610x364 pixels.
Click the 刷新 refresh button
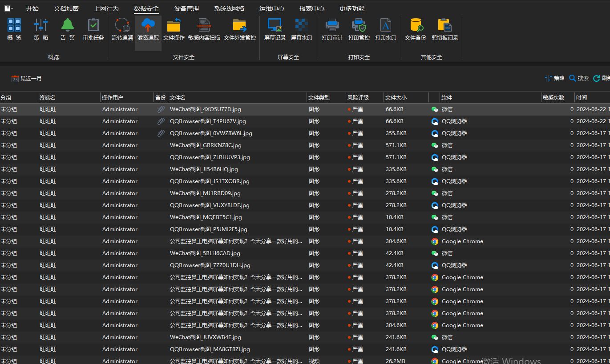tap(602, 78)
